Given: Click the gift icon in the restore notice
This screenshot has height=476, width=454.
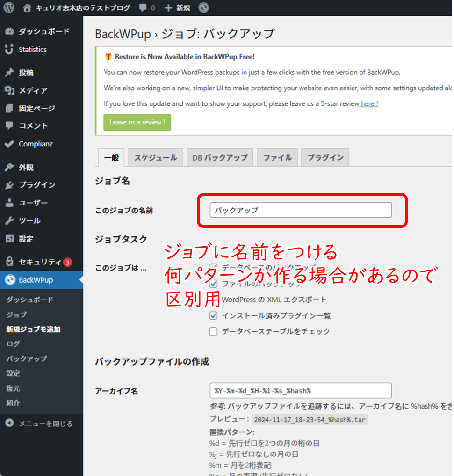Looking at the screenshot, I should [108, 57].
